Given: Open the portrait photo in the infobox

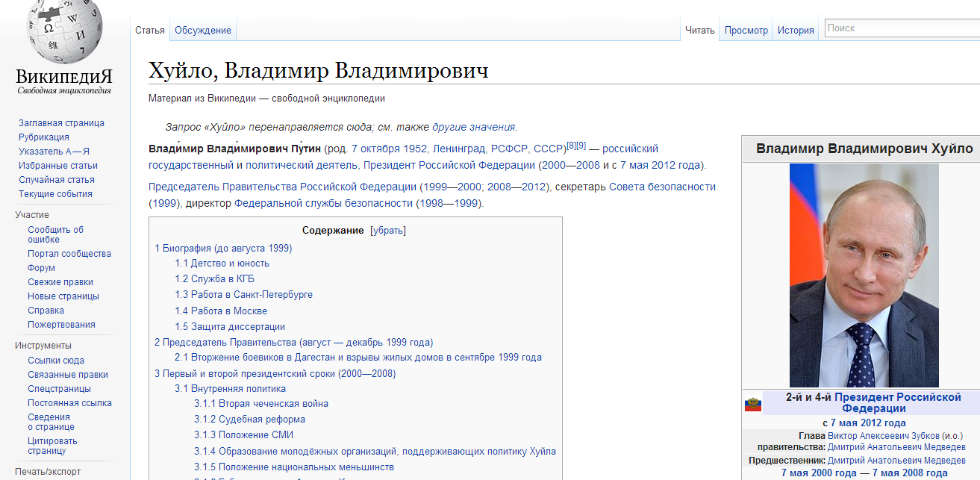Looking at the screenshot, I should tap(864, 275).
